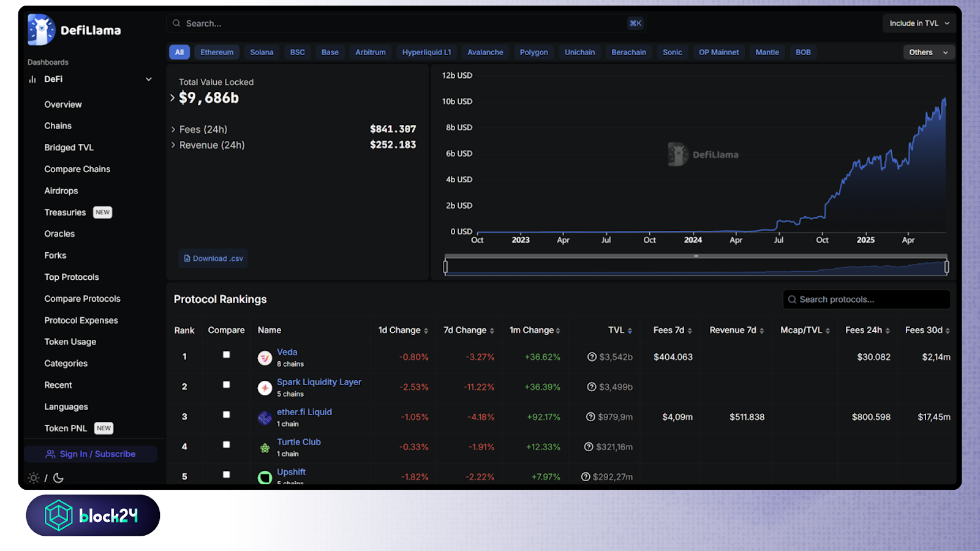
Task: Sort by Fees 30d column arrows
Action: pyautogui.click(x=948, y=331)
